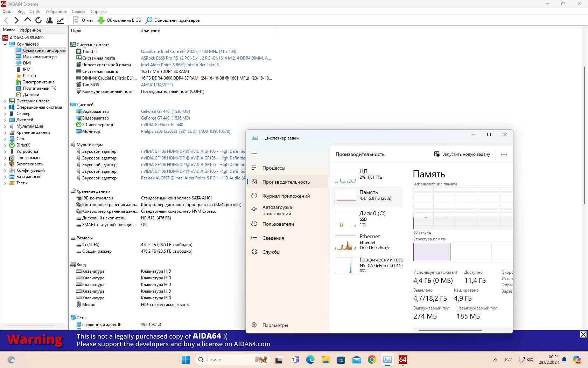Switch to the Меню panel tab
Image resolution: width=588 pixels, height=368 pixels.
[x=9, y=30]
